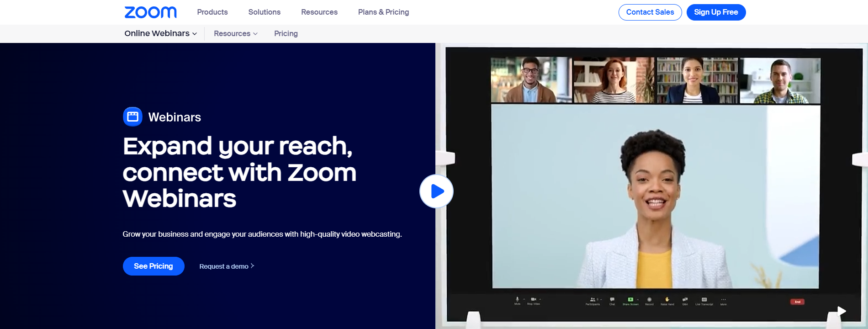The image size is (868, 329).
Task: Click the Share Screen icon in video
Action: (x=630, y=300)
